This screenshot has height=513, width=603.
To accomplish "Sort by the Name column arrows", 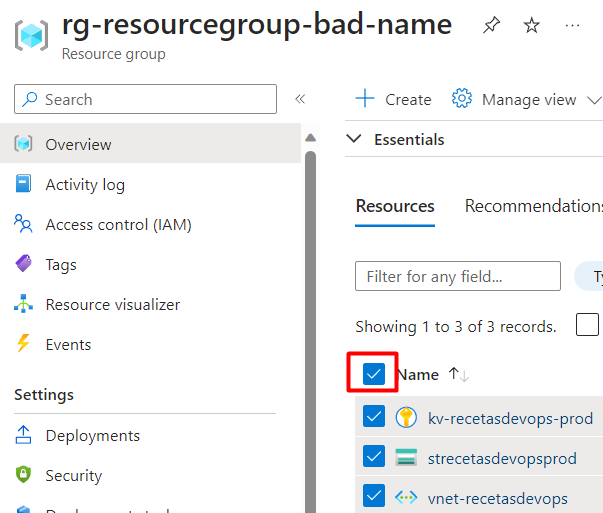I will (459, 375).
